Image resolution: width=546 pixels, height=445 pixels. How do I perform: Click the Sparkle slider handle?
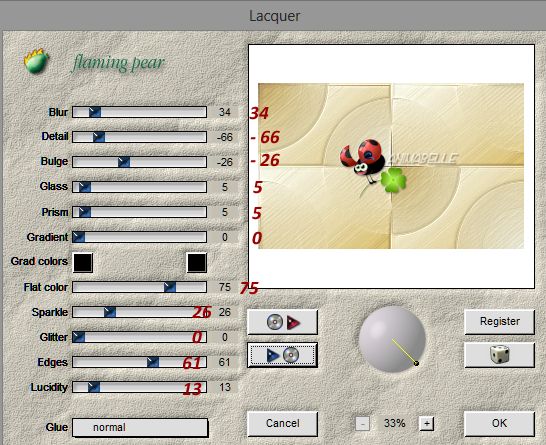[110, 312]
